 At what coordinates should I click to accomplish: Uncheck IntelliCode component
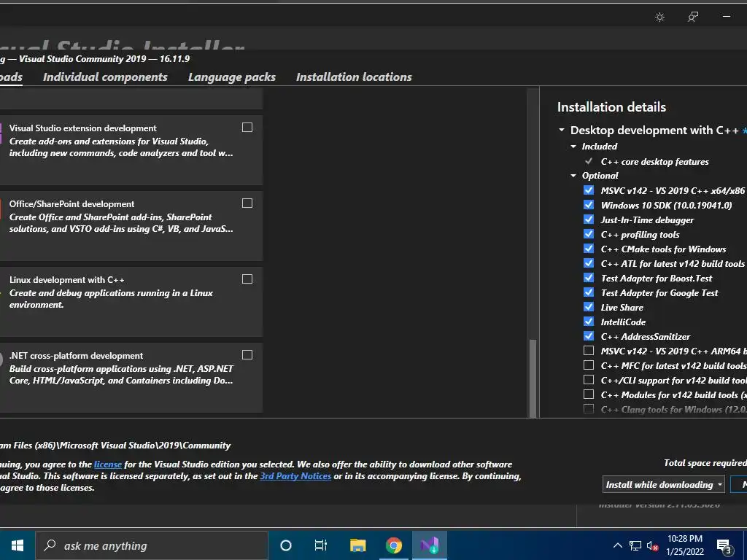(589, 322)
